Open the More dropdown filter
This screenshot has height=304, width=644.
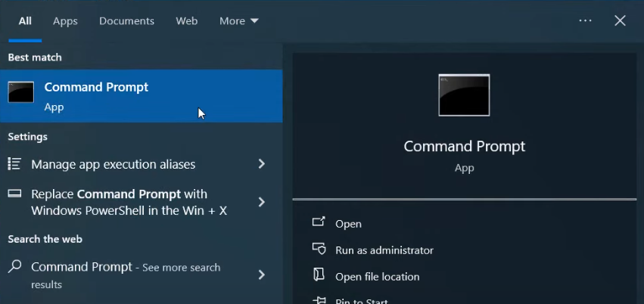pos(238,21)
